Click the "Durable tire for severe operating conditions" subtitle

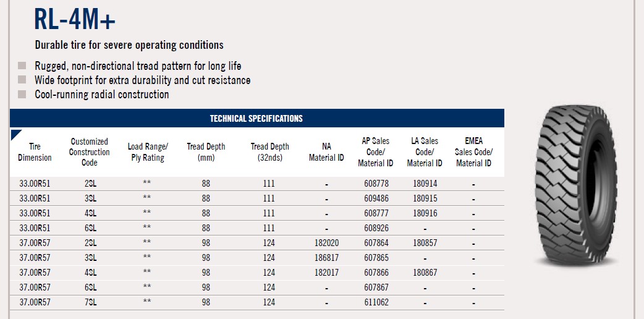tap(129, 45)
